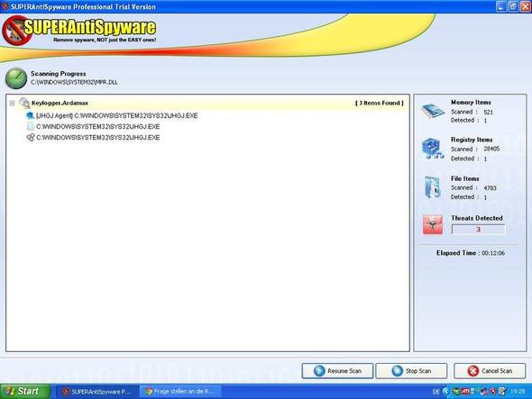
Task: Click the Elapsed Time 00:12:06 text
Action: pyautogui.click(x=471, y=253)
